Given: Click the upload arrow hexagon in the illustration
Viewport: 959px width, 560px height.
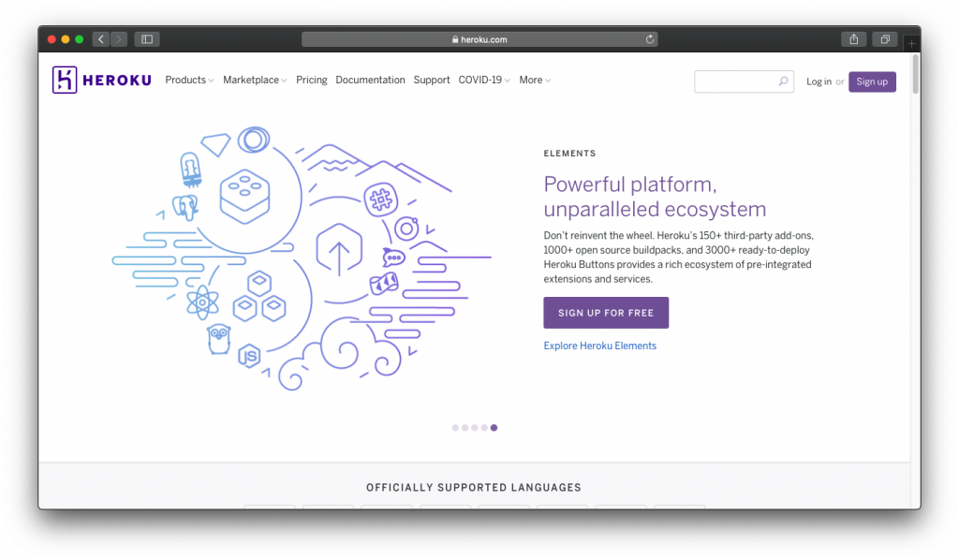Looking at the screenshot, I should tap(339, 250).
